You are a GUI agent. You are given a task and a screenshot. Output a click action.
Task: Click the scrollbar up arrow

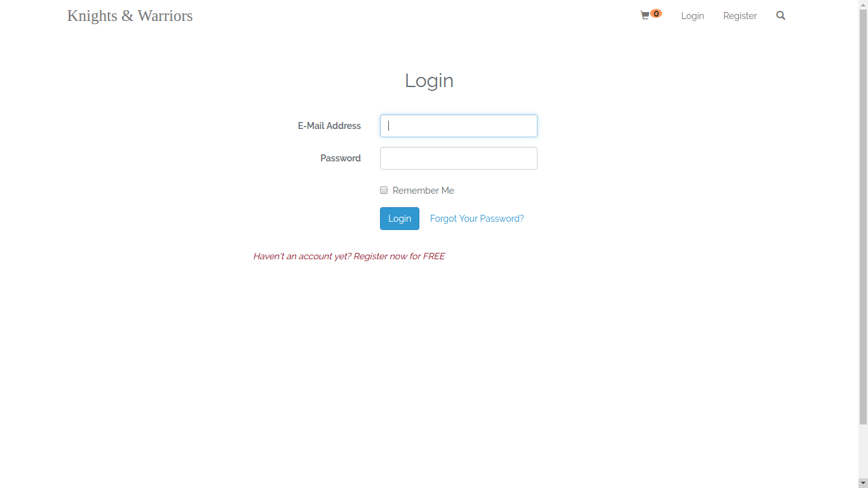click(x=863, y=4)
